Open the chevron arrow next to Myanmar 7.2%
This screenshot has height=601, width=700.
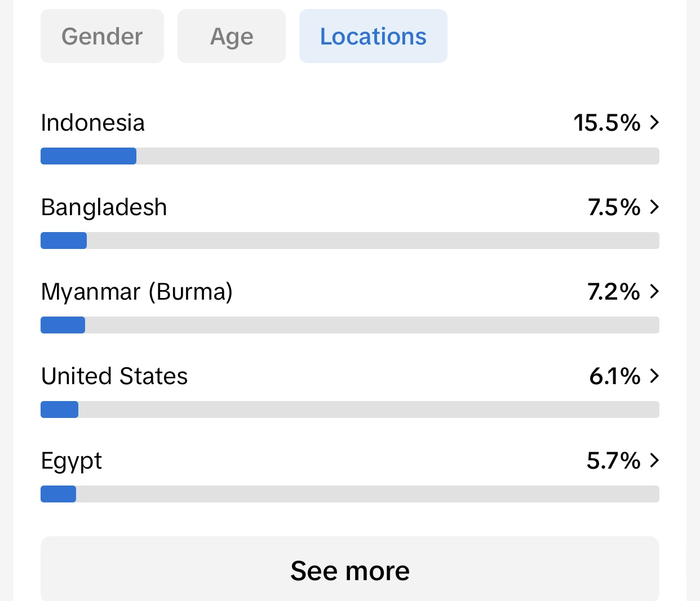654,291
